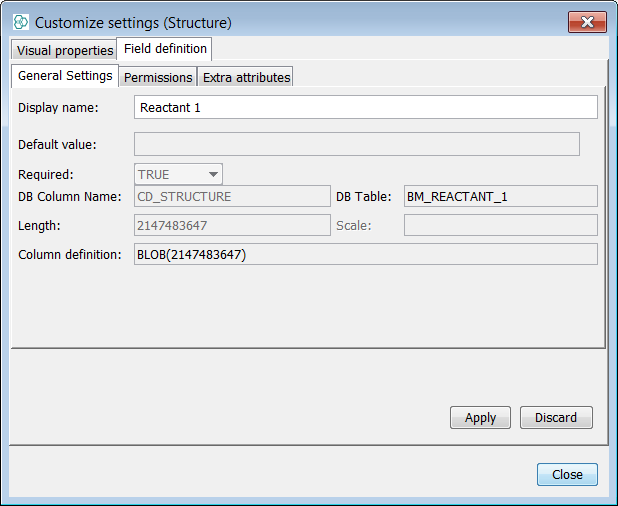
Task: Click the Display name text field
Action: click(365, 107)
